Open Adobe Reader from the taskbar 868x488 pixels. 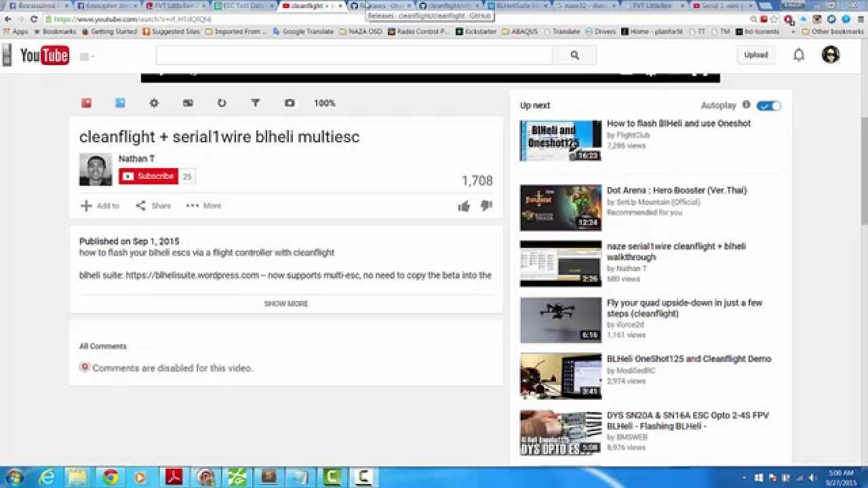pos(174,478)
